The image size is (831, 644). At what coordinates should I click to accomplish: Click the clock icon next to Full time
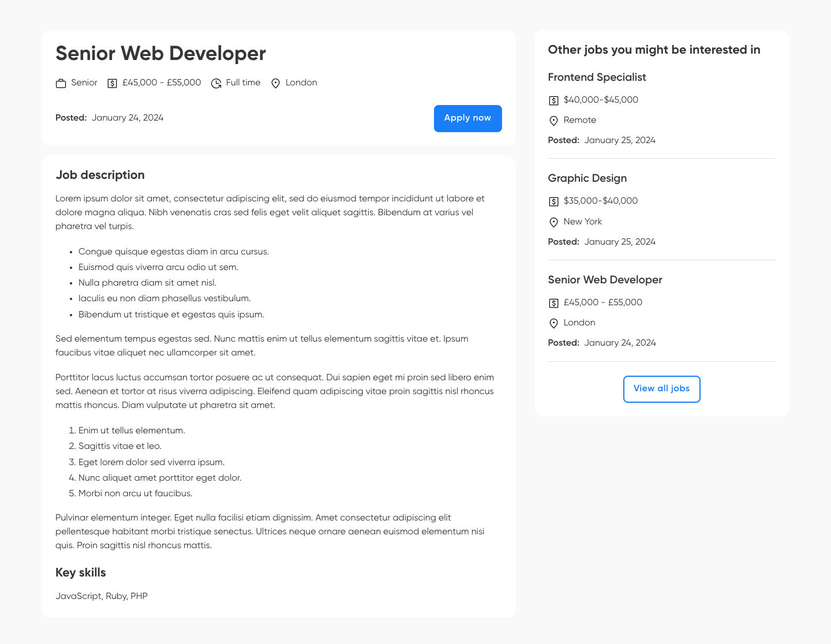tap(216, 83)
